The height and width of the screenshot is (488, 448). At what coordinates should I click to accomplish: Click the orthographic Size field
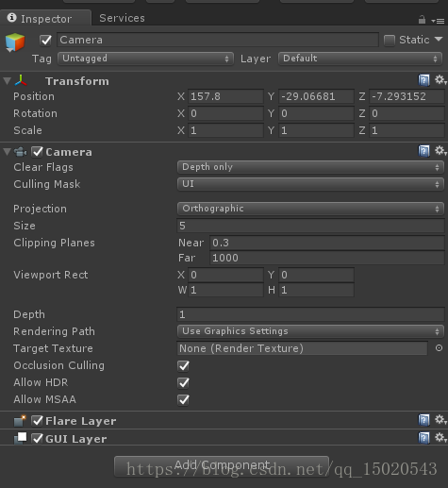[310, 226]
